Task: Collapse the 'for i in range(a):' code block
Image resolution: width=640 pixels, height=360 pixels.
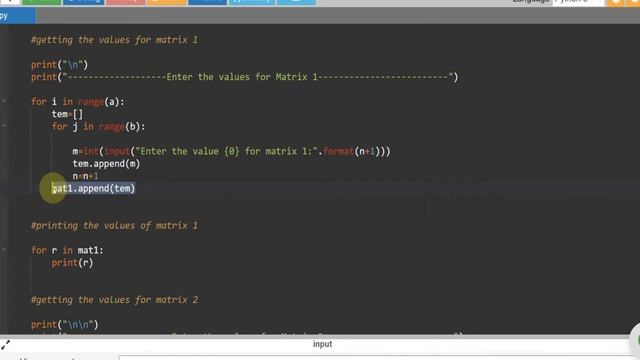Action: click(4, 101)
